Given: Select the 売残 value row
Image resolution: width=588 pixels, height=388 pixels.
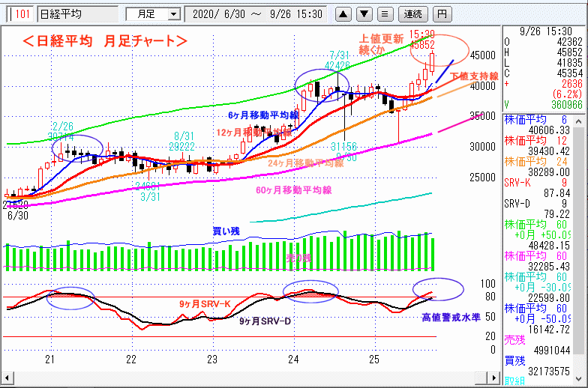Looking at the screenshot, I should click(544, 344).
